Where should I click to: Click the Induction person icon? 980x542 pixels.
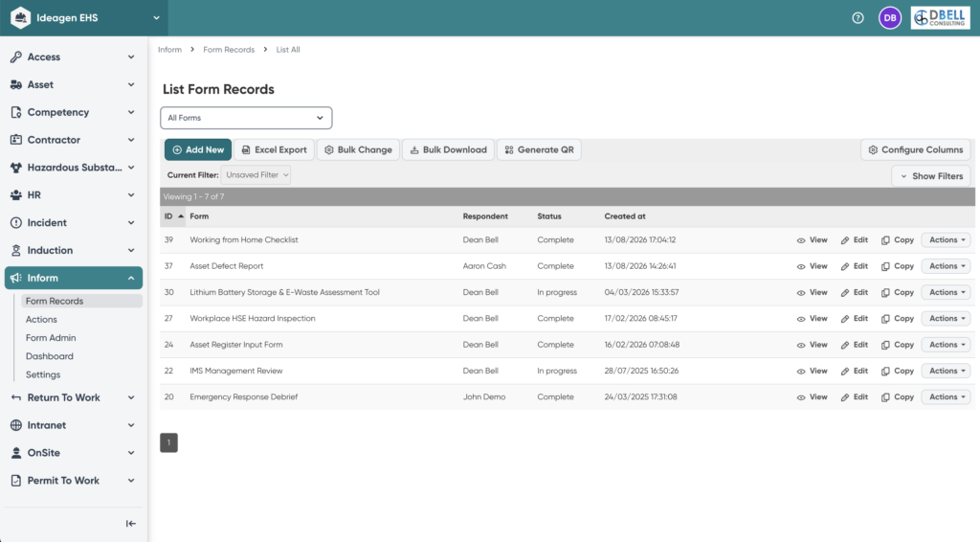click(15, 250)
